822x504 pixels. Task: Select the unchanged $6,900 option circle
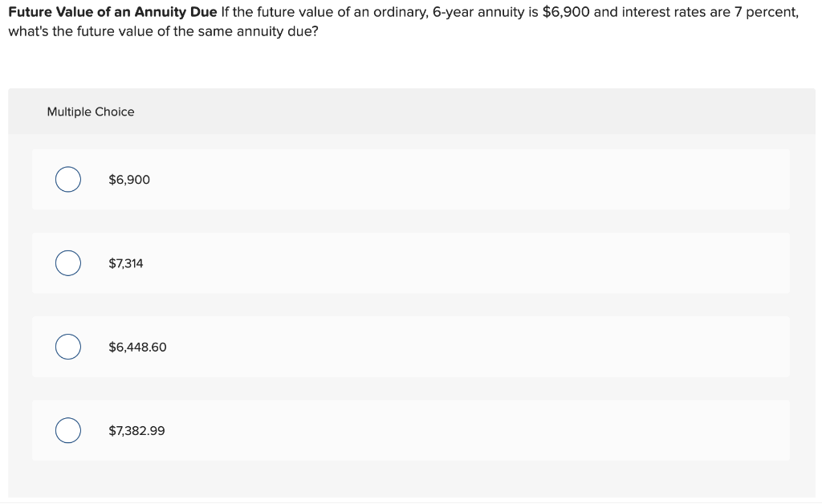click(67, 179)
